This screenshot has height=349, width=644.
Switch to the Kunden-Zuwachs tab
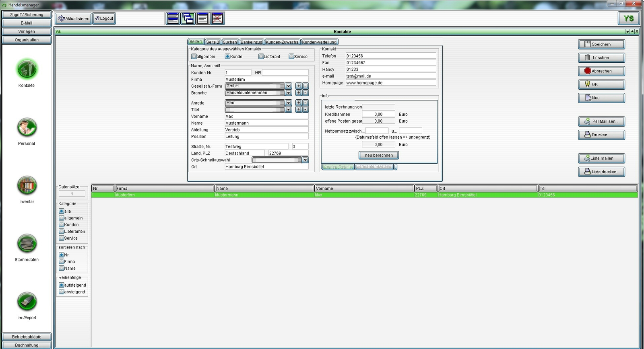pos(282,42)
